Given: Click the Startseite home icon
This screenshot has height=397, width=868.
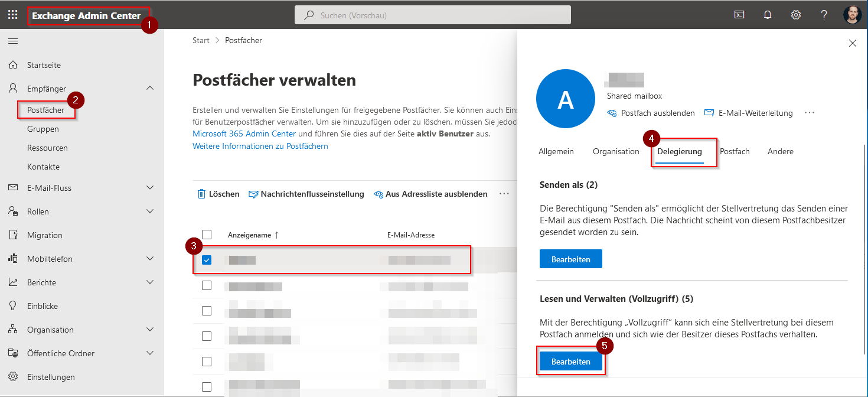Looking at the screenshot, I should (x=13, y=65).
